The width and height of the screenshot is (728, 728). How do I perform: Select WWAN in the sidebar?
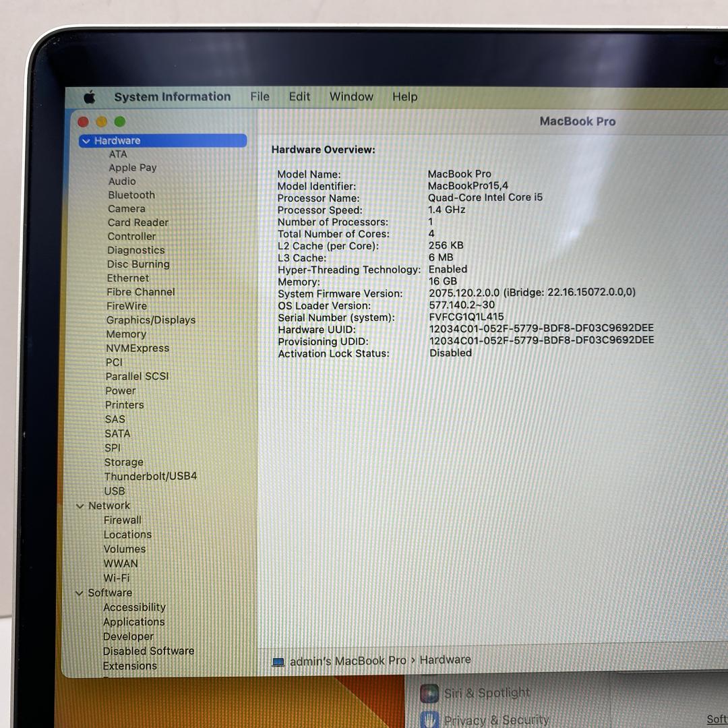click(x=121, y=564)
